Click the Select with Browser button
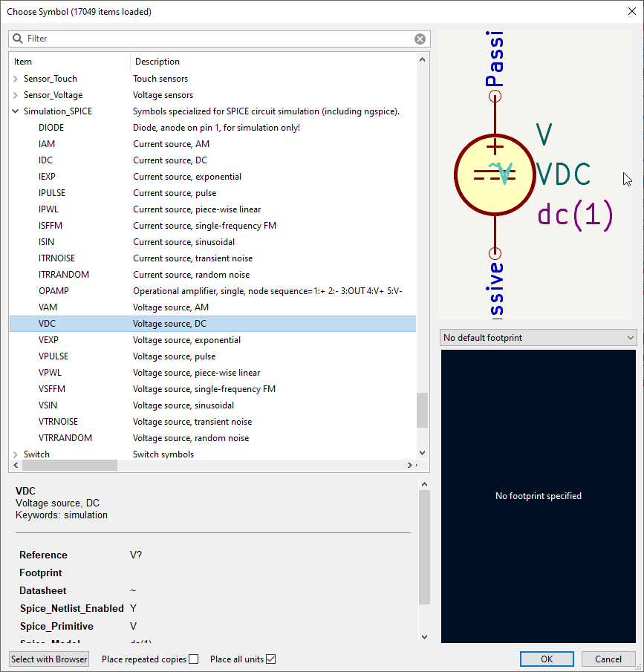The width and height of the screenshot is (644, 672). coord(48,659)
